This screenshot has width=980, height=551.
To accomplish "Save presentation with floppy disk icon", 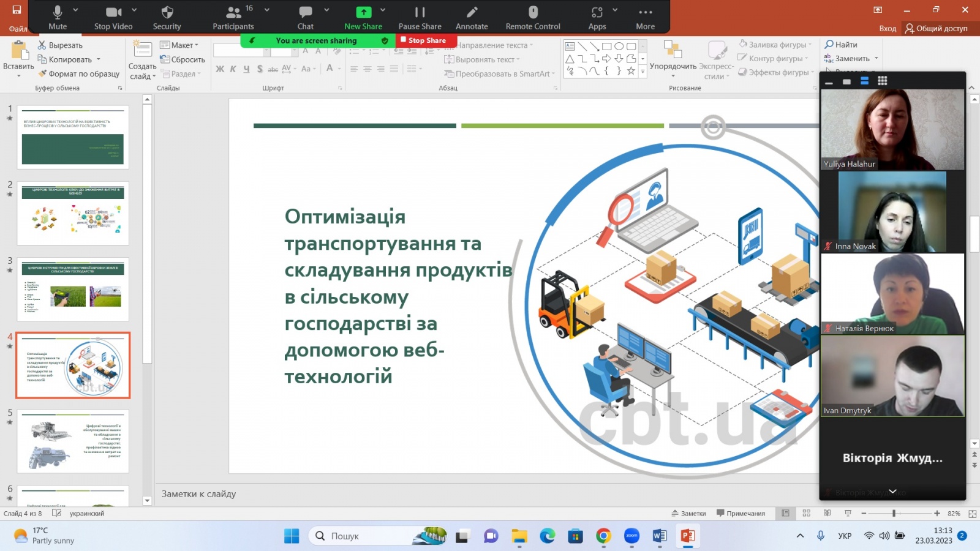I will coord(17,10).
